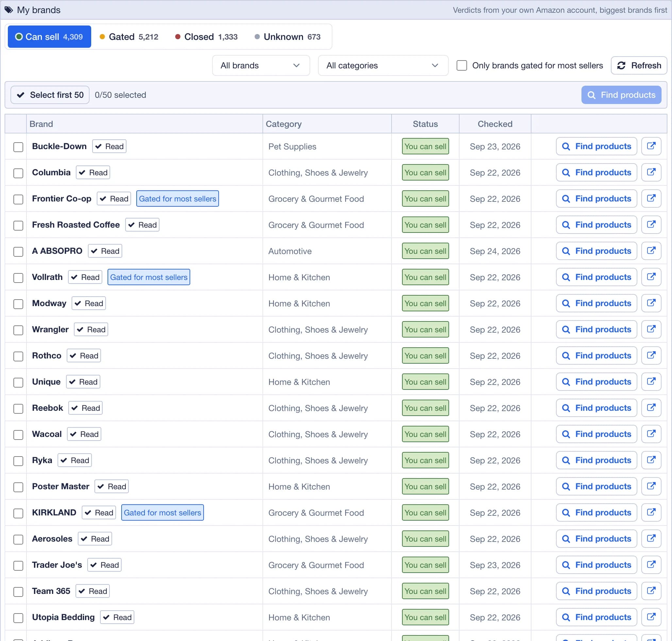
Task: Open Fresh Roasted Coffee external link icon
Action: 651,225
